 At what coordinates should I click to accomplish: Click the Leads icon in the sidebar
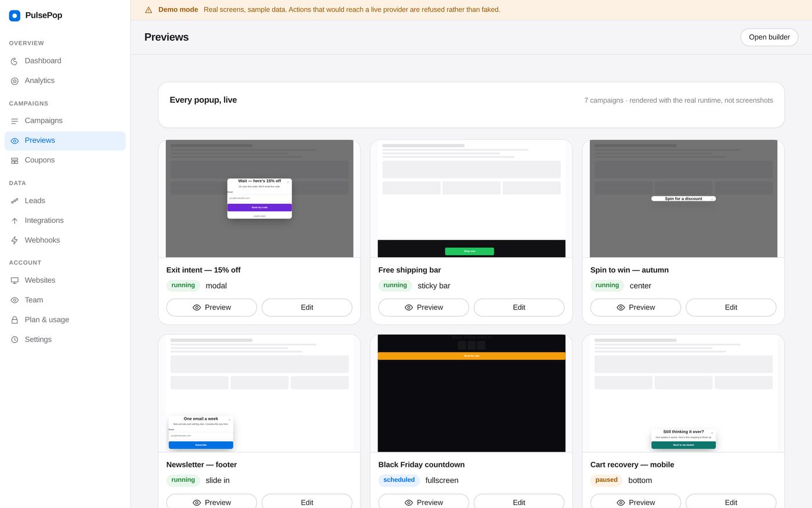(x=14, y=201)
